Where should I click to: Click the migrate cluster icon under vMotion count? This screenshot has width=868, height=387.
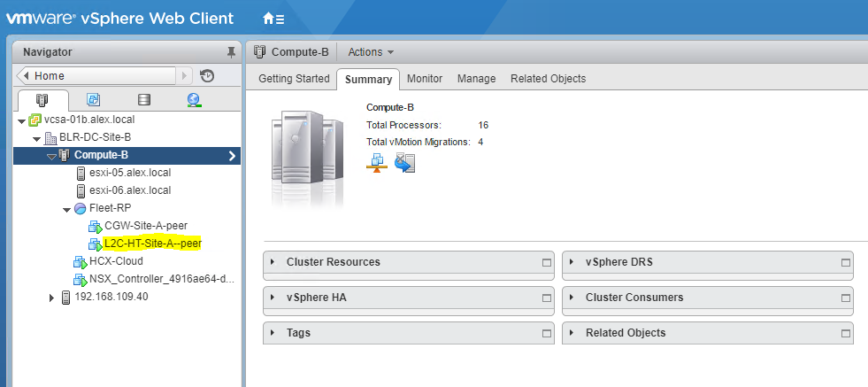(404, 163)
